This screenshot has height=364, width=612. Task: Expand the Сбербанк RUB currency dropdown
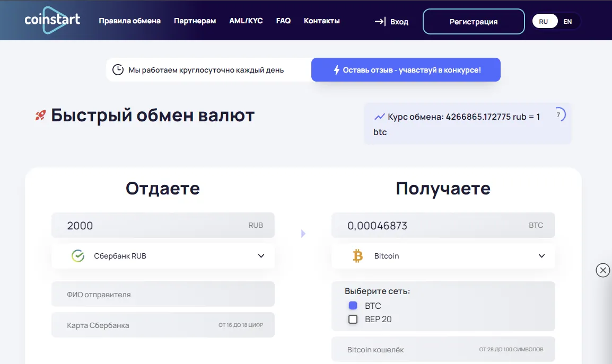(261, 256)
